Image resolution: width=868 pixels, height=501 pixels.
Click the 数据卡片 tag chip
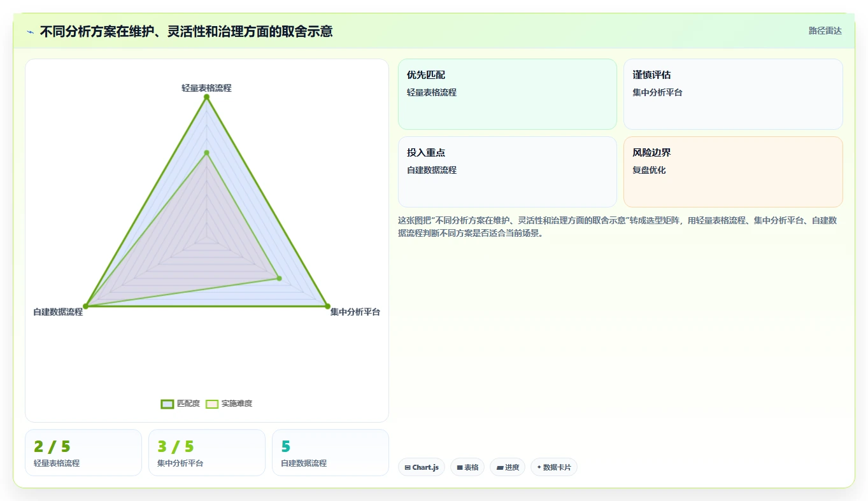pos(554,467)
